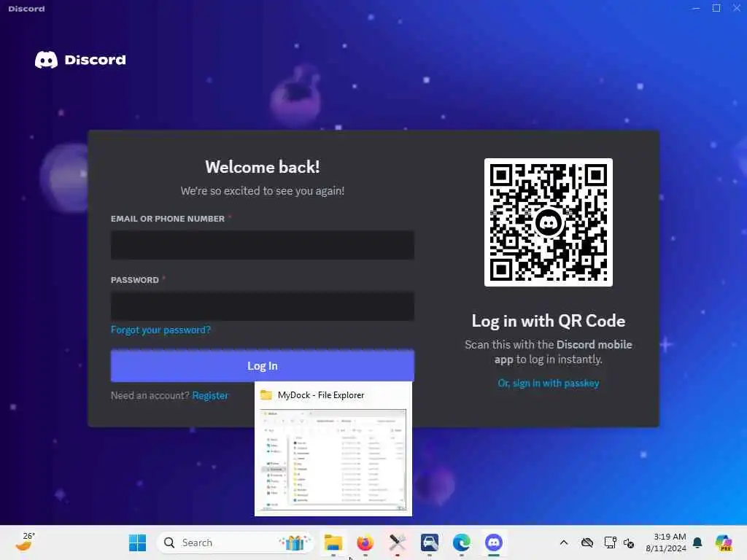
Task: Click the Discord logo at top left
Action: click(80, 60)
